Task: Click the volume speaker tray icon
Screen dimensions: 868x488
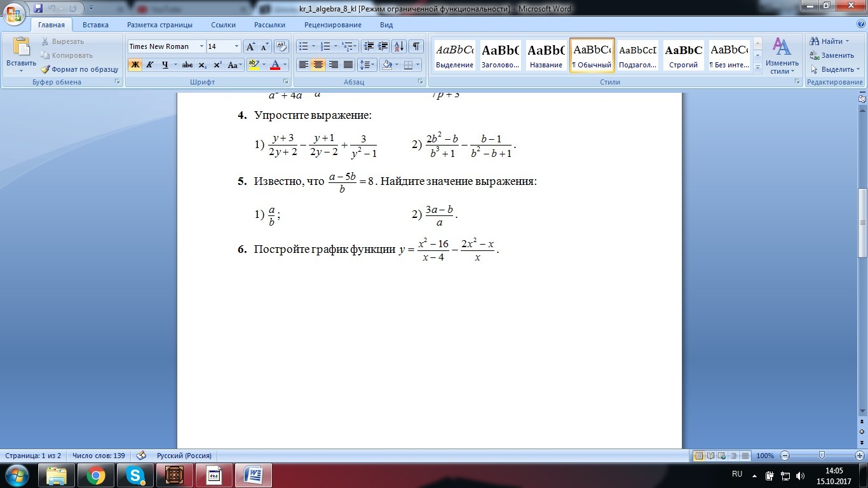Action: [x=799, y=475]
